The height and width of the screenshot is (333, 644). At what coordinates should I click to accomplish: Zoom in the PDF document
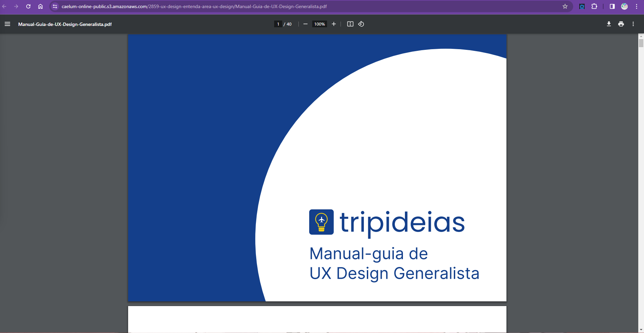pos(334,24)
